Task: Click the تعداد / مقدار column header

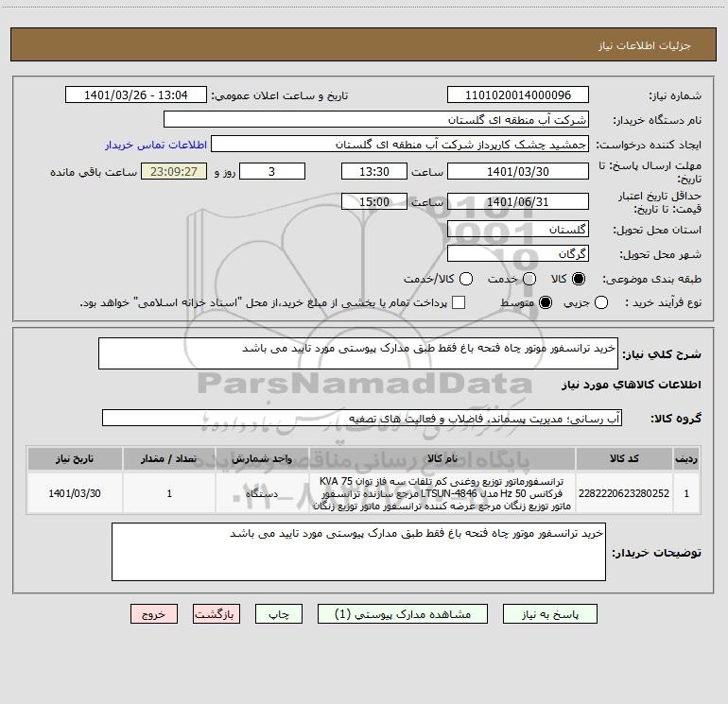Action: pyautogui.click(x=169, y=458)
